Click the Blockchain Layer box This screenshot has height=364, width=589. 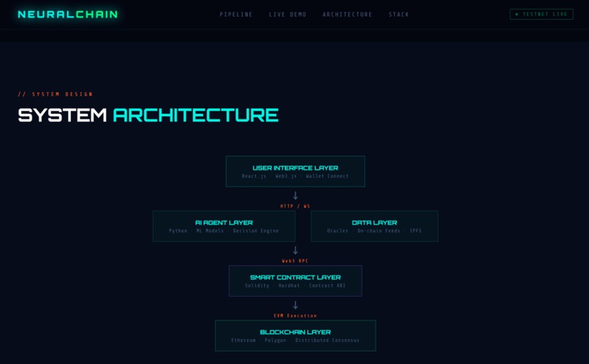295,335
